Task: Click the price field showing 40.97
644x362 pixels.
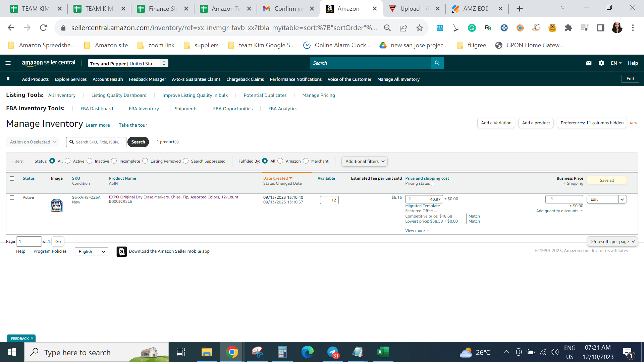Action: tap(424, 199)
